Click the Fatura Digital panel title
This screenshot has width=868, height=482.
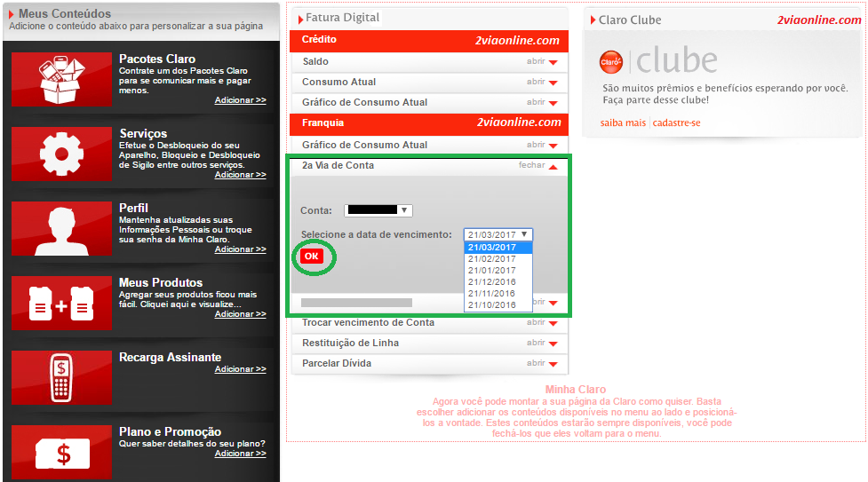coord(343,18)
